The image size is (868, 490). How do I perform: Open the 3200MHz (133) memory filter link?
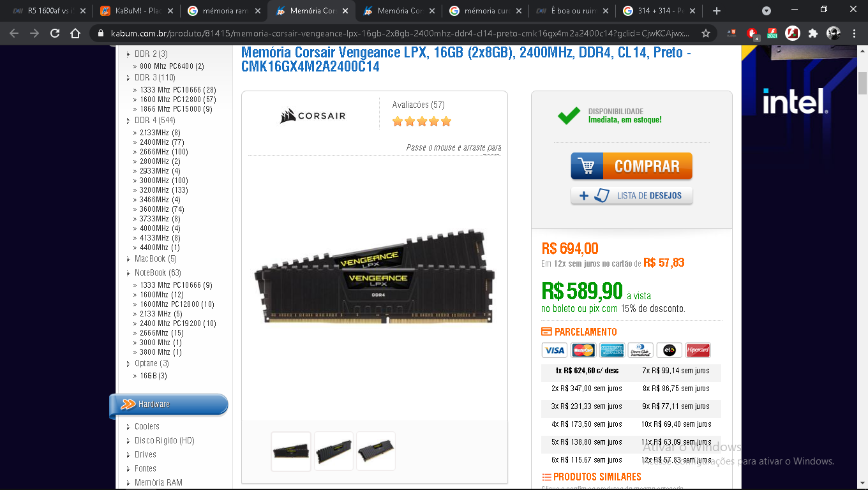pyautogui.click(x=164, y=190)
